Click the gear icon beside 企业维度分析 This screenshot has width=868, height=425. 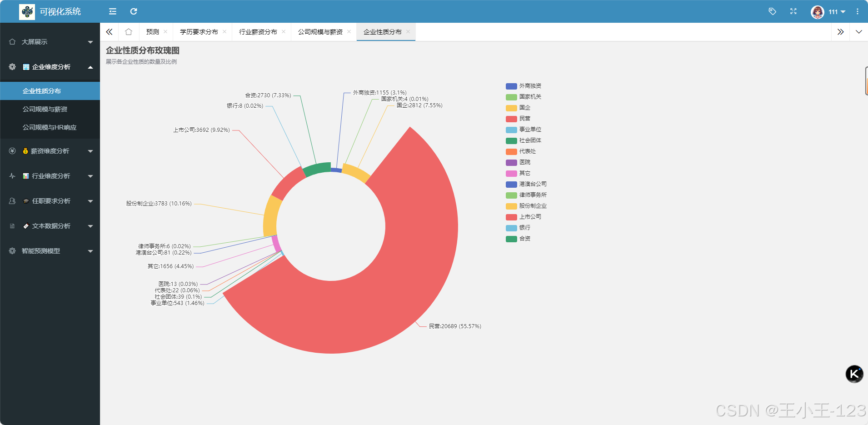(12, 67)
